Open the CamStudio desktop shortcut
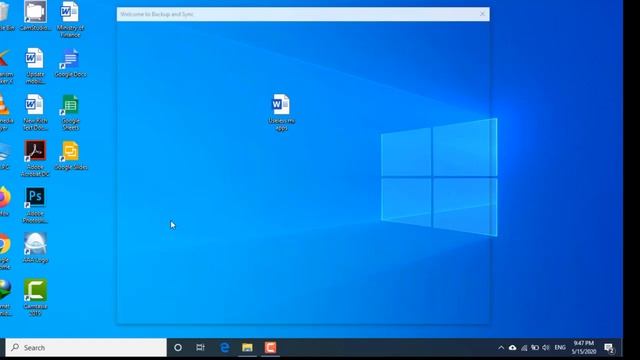This screenshot has height=360, width=640. pyautogui.click(x=36, y=16)
